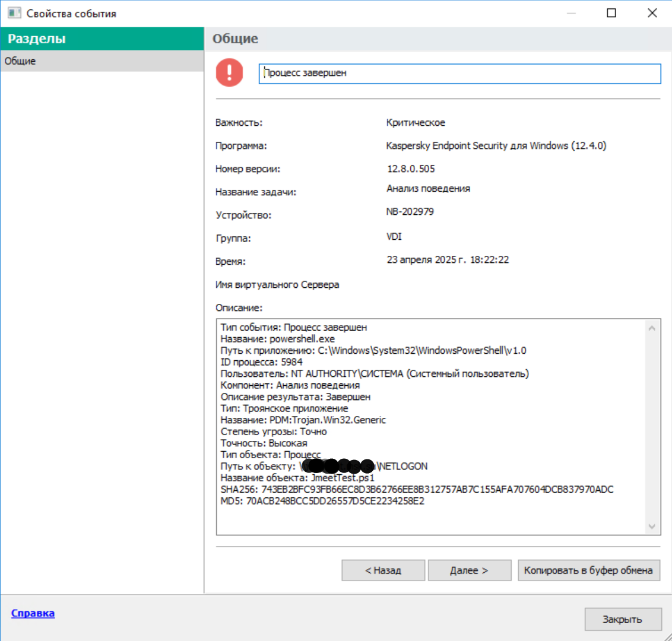
Task: Click the Kaspersky Endpoint Security program value
Action: [496, 145]
